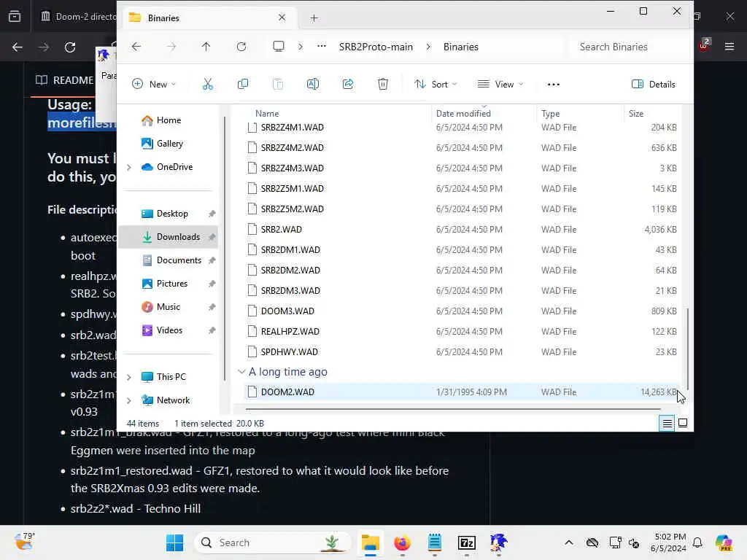The image size is (747, 560).
Task: Sort by Size column header
Action: click(636, 113)
